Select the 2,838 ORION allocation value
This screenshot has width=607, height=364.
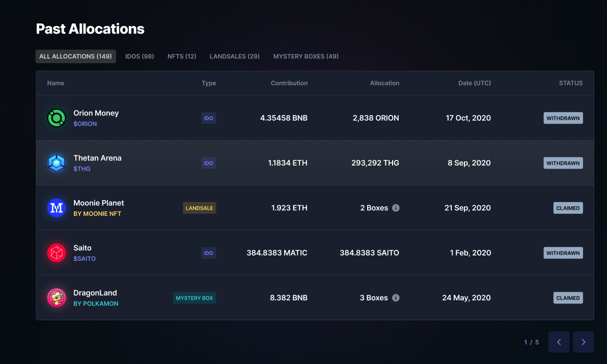(376, 118)
